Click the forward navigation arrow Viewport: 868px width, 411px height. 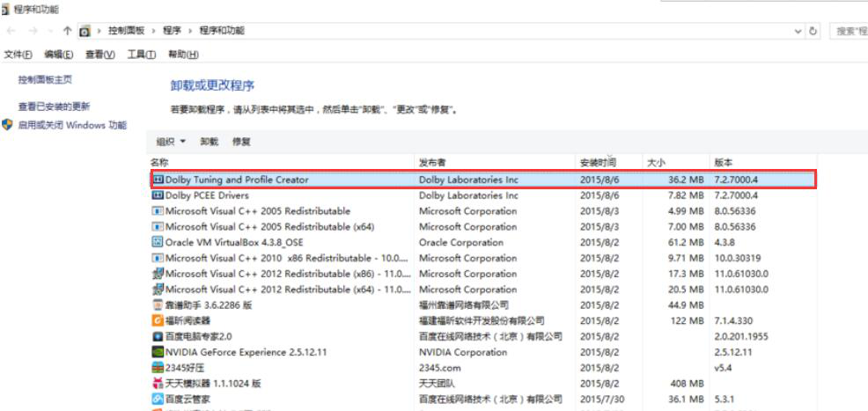(x=33, y=31)
